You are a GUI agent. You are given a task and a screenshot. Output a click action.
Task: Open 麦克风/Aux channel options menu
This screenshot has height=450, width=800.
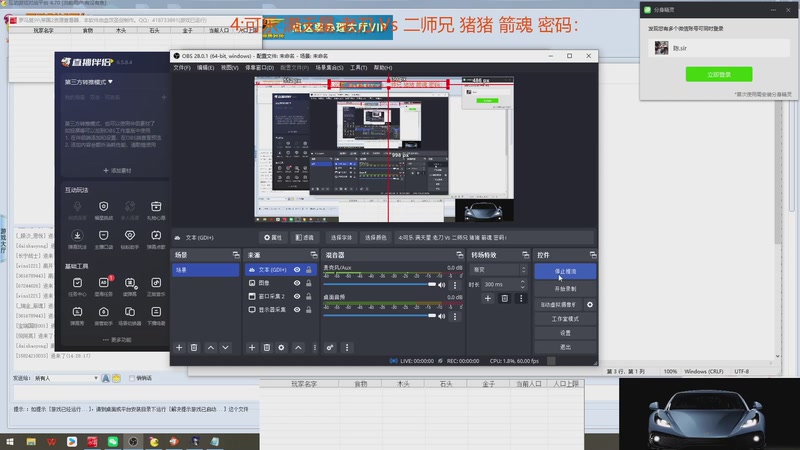pyautogui.click(x=455, y=285)
